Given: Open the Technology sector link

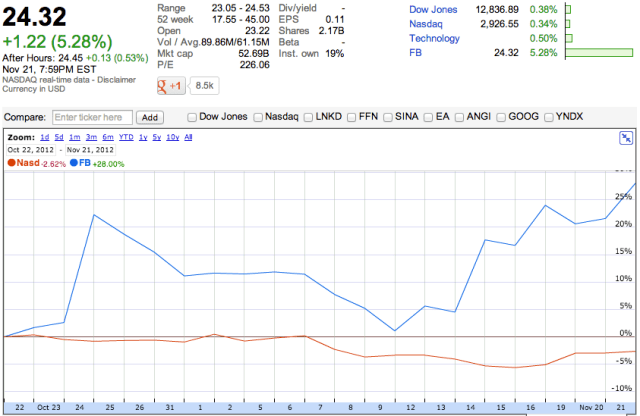Looking at the screenshot, I should [434, 38].
